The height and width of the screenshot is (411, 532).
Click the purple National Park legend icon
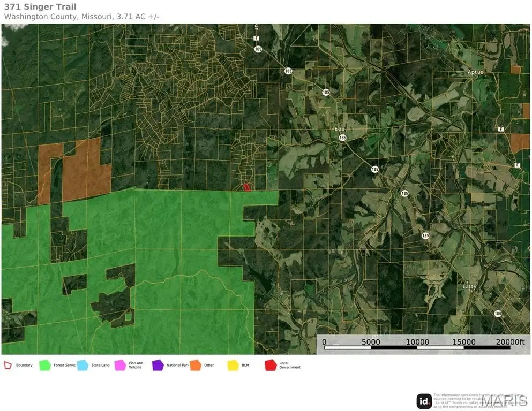tap(158, 365)
